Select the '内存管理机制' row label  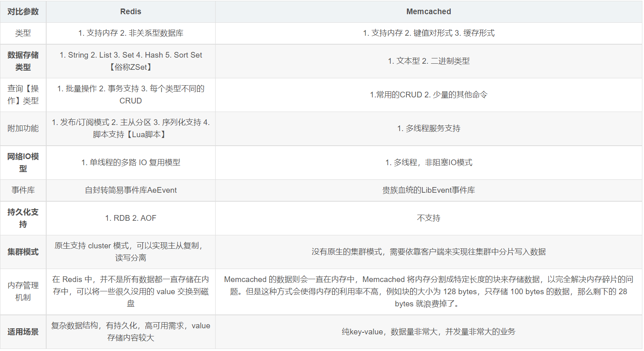[23, 292]
